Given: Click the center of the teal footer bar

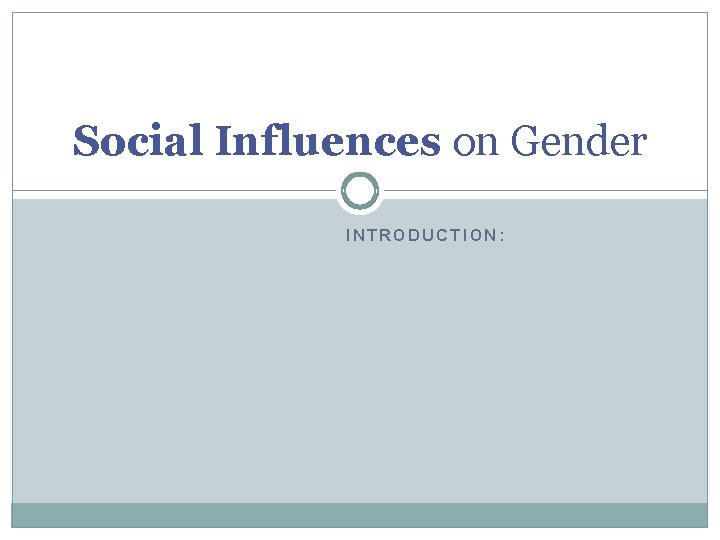Looking at the screenshot, I should (x=360, y=515).
